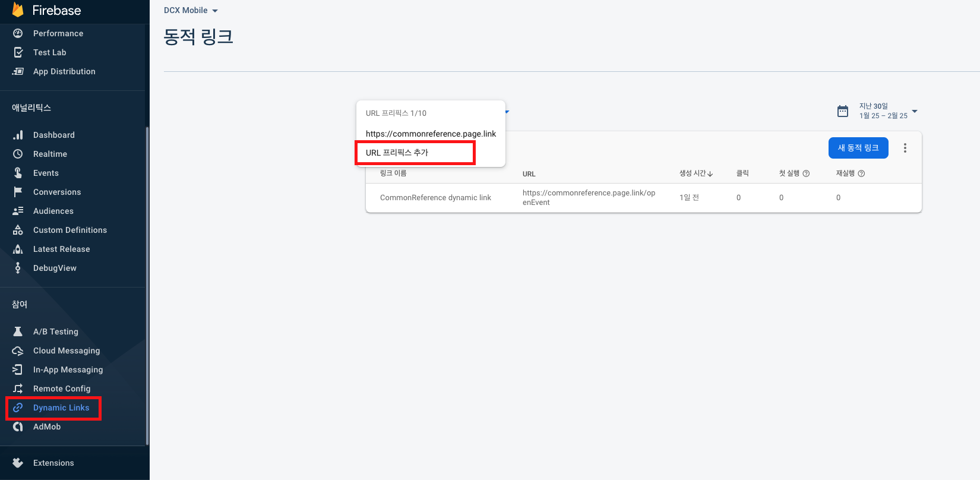
Task: Click the Audiences people icon
Action: 18,211
